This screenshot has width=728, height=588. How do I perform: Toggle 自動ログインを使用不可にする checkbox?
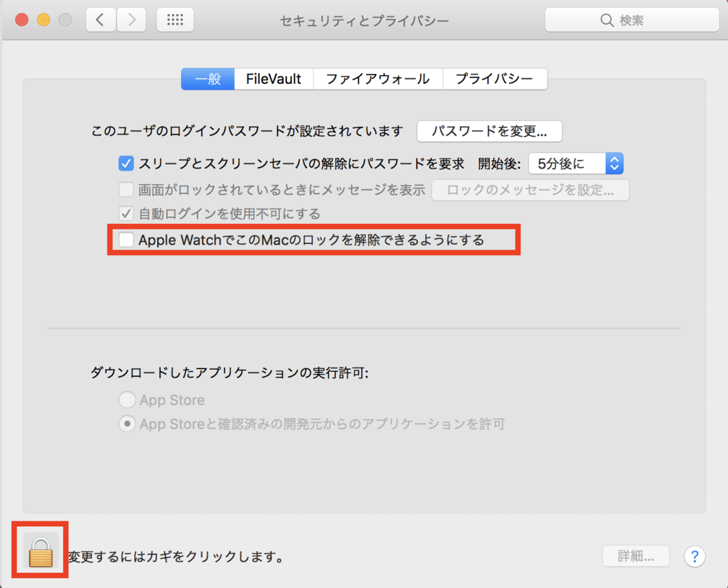tap(126, 213)
